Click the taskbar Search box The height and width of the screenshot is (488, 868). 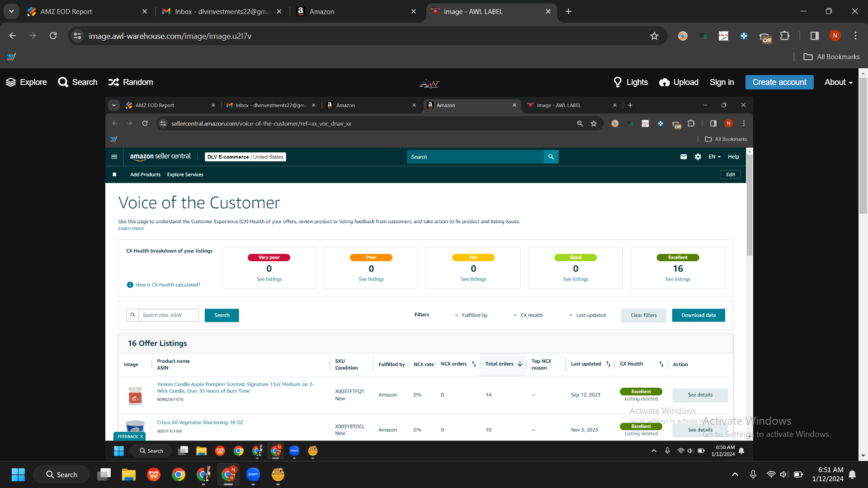tap(61, 474)
